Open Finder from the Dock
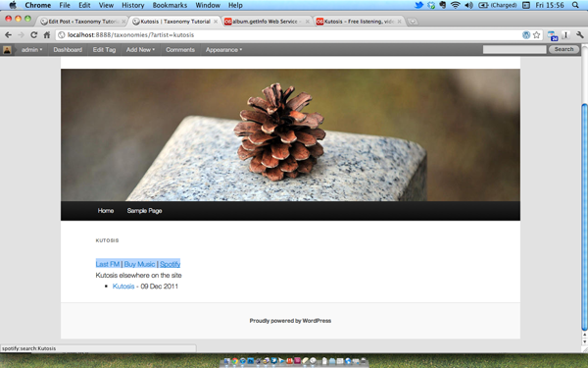The image size is (588, 368). (227, 361)
